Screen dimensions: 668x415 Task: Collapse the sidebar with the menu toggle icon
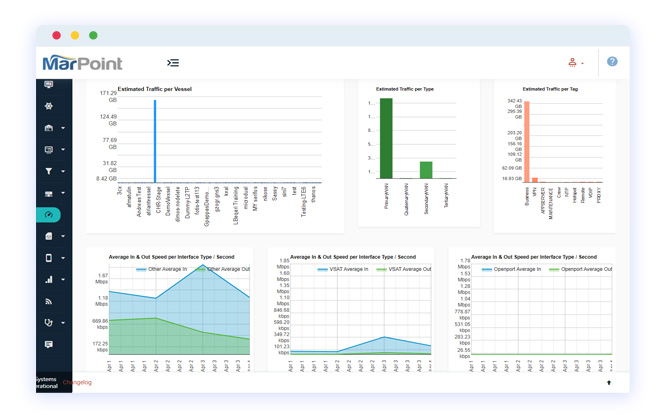(173, 63)
